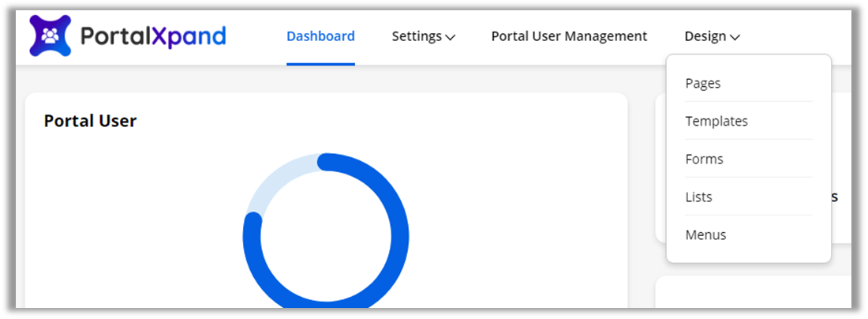
Task: Click the PortalXpand logo icon
Action: point(51,36)
